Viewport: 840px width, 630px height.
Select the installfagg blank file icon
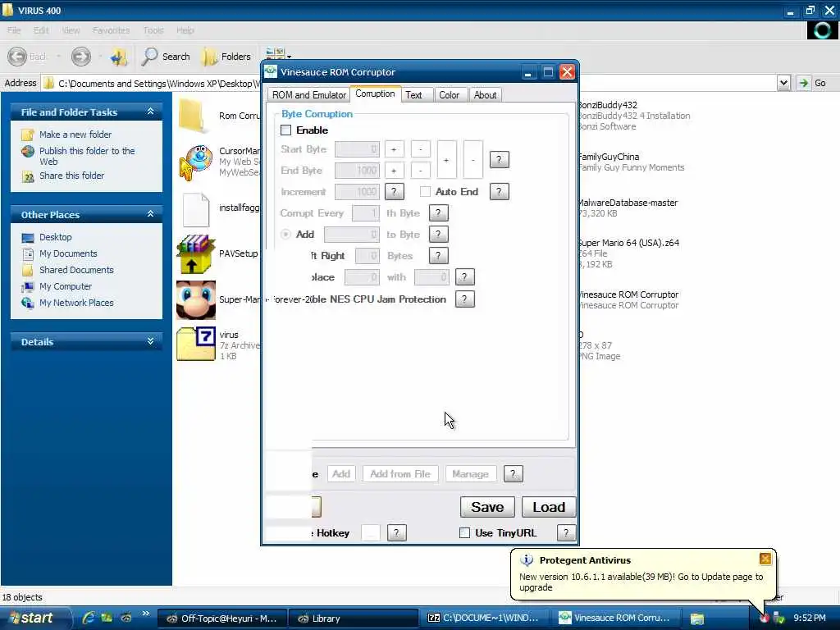tap(196, 209)
